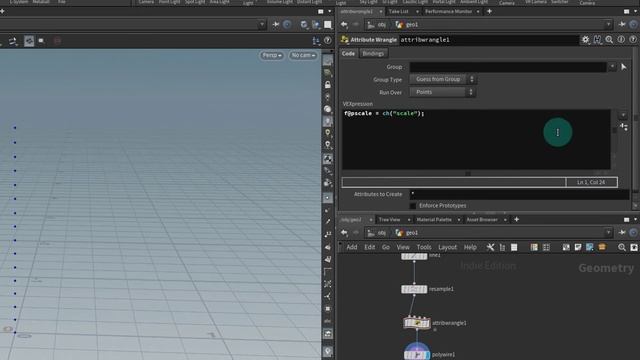Click the pin icon in parameter pane
The width and height of the screenshot is (640, 360).
(x=622, y=24)
